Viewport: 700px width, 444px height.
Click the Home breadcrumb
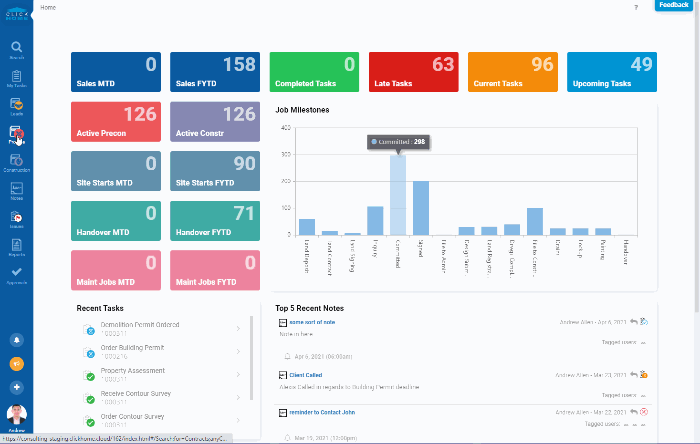coord(48,8)
